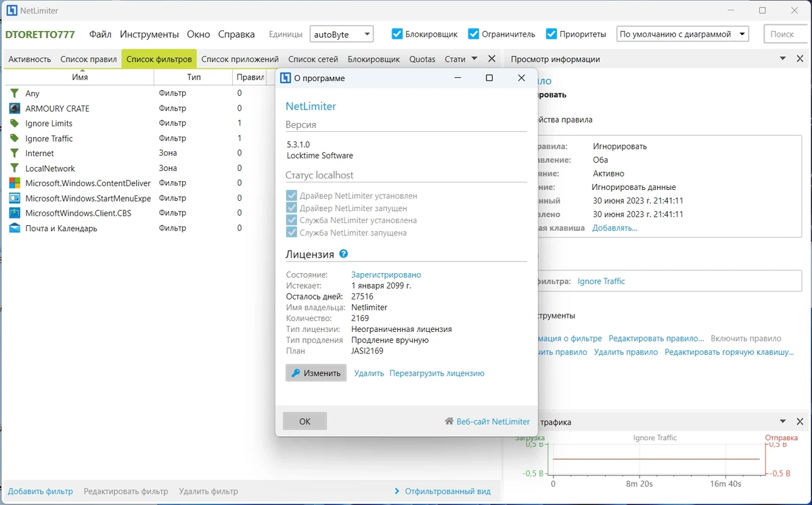Toggle the Блокировщик checkbox

pyautogui.click(x=397, y=34)
